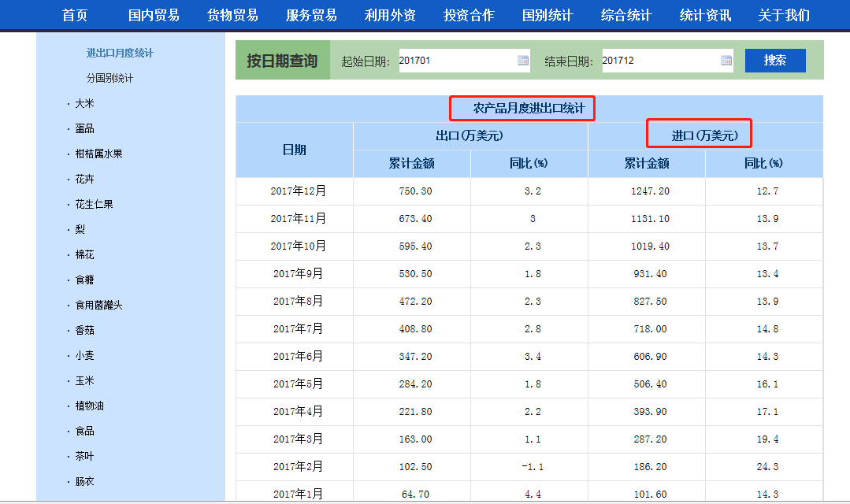Open 柑桔属水果 category link
The height and width of the screenshot is (504, 850).
[x=98, y=154]
